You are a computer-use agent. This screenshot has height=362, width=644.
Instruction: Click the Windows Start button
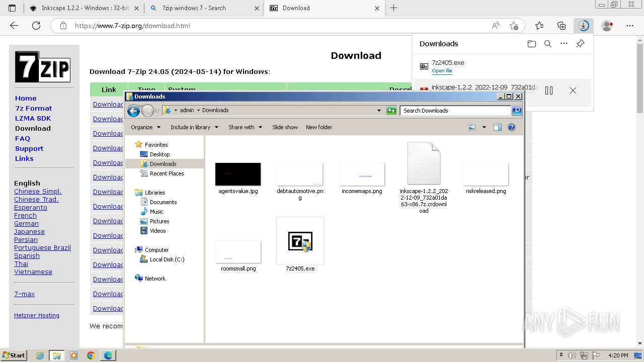coord(14,355)
